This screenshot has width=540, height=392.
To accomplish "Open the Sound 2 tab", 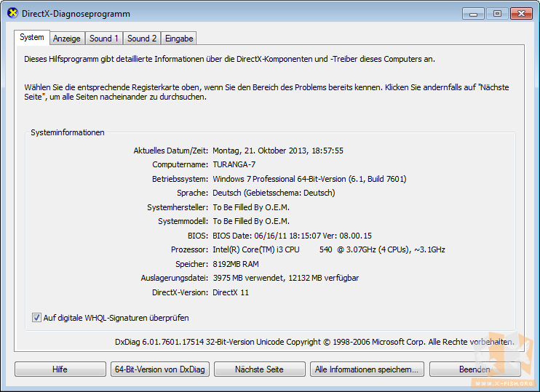I will pyautogui.click(x=142, y=39).
